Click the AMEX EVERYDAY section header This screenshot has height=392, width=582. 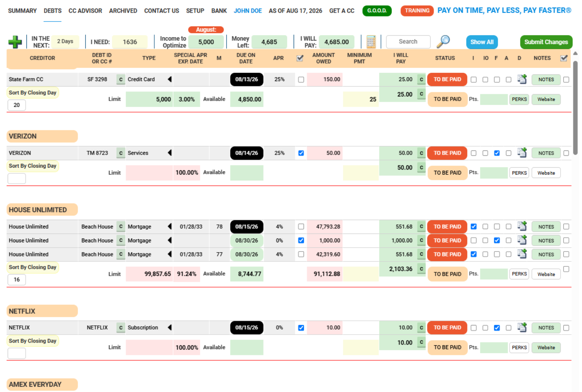coord(42,384)
